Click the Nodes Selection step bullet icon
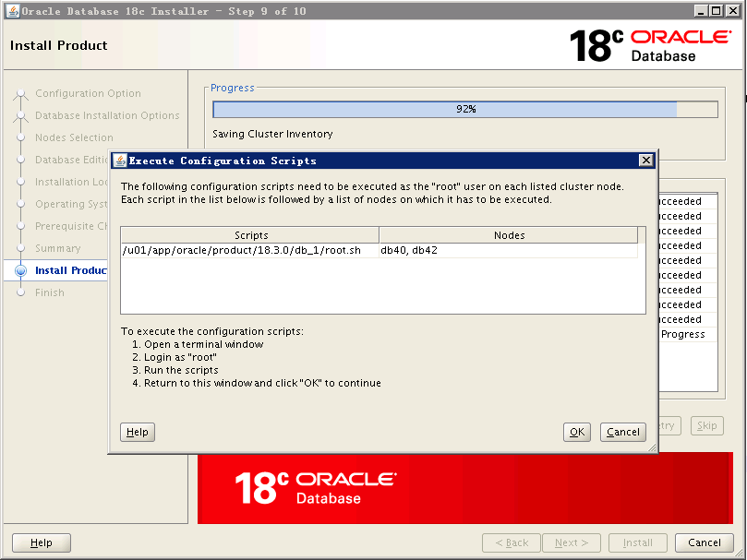 point(20,137)
